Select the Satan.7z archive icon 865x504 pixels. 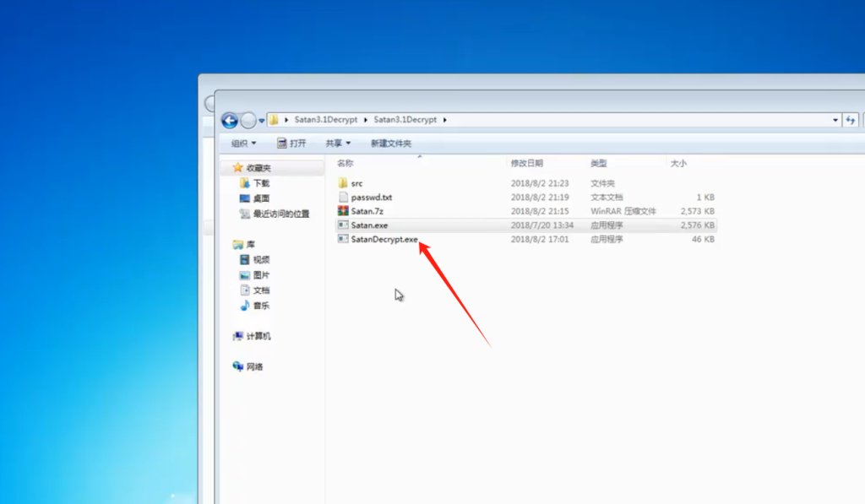pos(343,211)
